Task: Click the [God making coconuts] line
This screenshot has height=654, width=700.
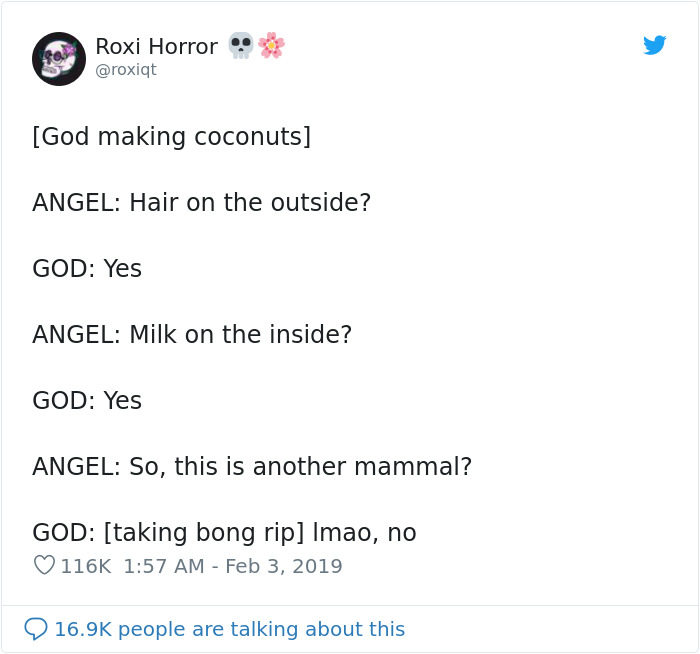Action: tap(171, 136)
